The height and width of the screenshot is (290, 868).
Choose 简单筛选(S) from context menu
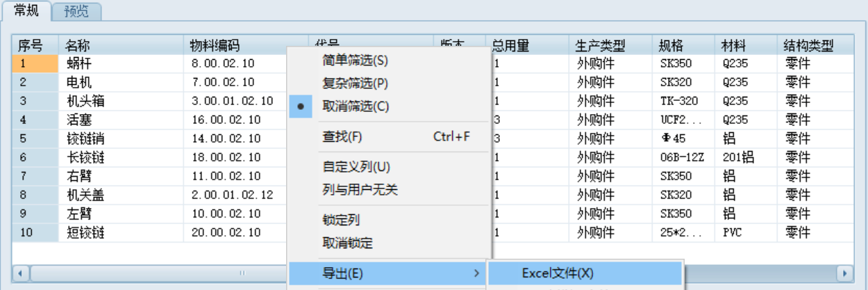[x=355, y=61]
